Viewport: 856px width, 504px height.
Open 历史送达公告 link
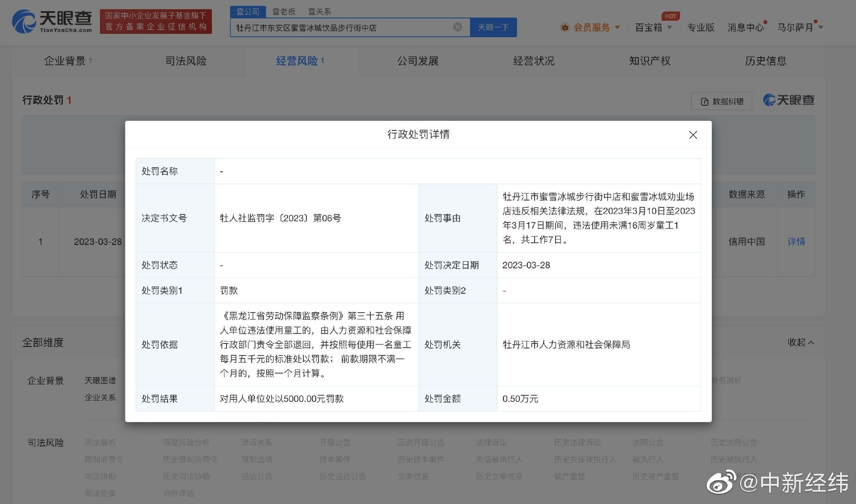343,476
